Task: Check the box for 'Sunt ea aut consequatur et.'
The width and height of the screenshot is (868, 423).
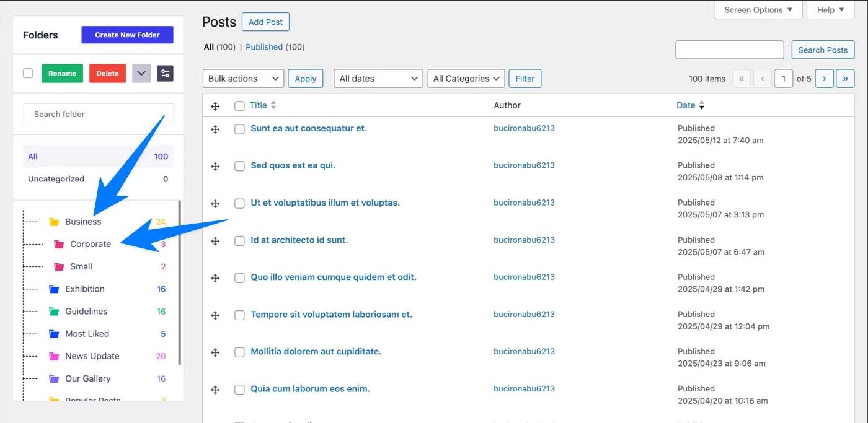Action: click(239, 129)
